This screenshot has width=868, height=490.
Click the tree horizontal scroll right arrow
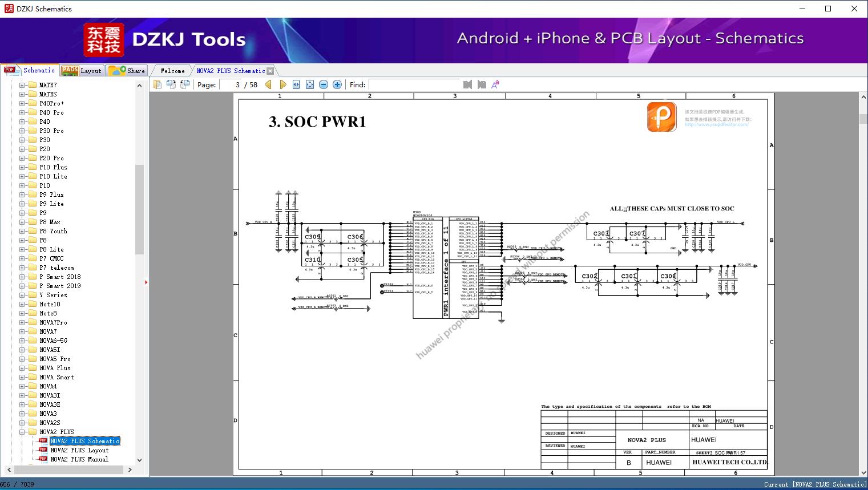click(130, 469)
